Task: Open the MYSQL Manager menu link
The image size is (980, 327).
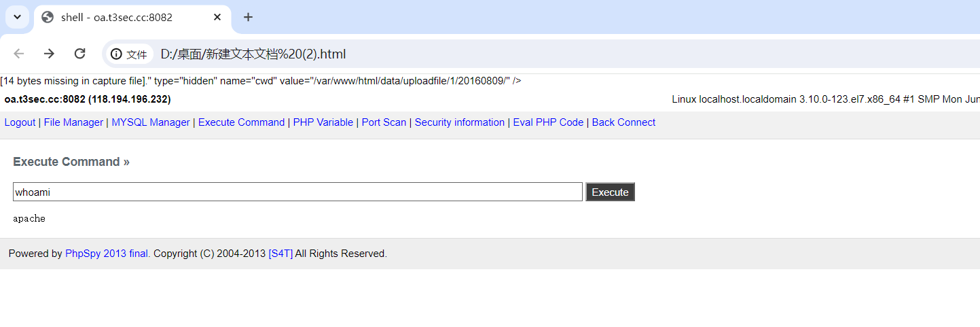Action: 151,122
